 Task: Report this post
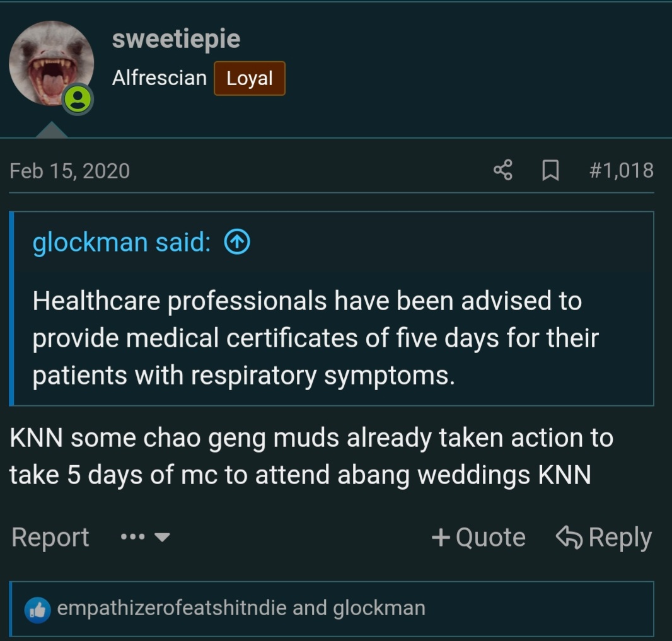pyautogui.click(x=50, y=537)
